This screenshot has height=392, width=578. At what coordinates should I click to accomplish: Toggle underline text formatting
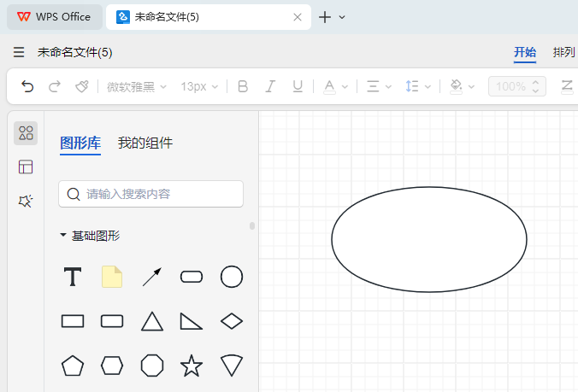coord(298,86)
